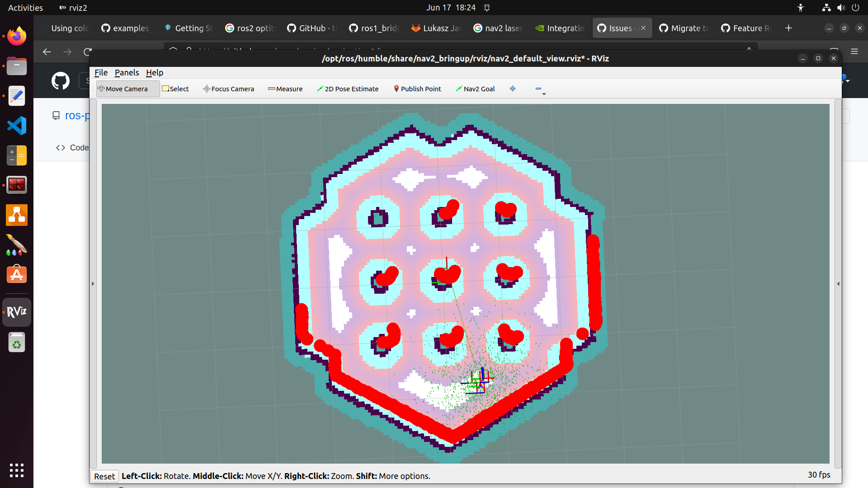Open the Help menu in RViz

(x=155, y=72)
